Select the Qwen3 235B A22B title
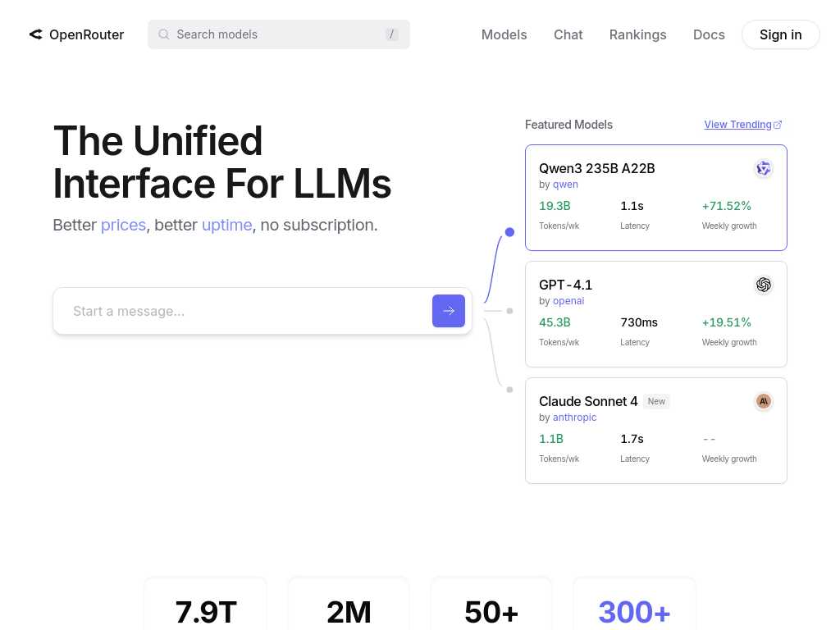 (x=597, y=168)
